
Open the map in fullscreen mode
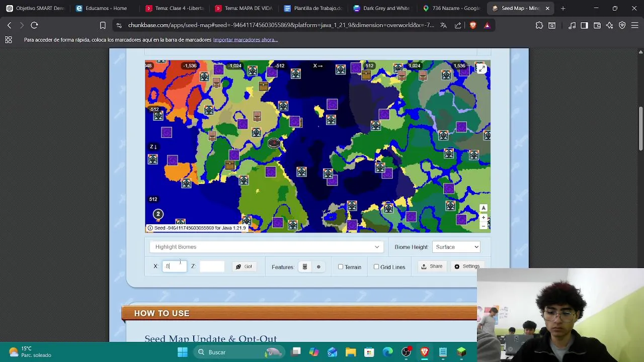click(x=481, y=69)
